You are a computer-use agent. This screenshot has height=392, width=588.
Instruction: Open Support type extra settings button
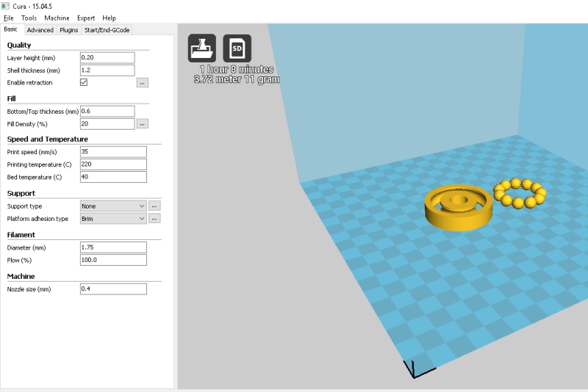[x=154, y=206]
